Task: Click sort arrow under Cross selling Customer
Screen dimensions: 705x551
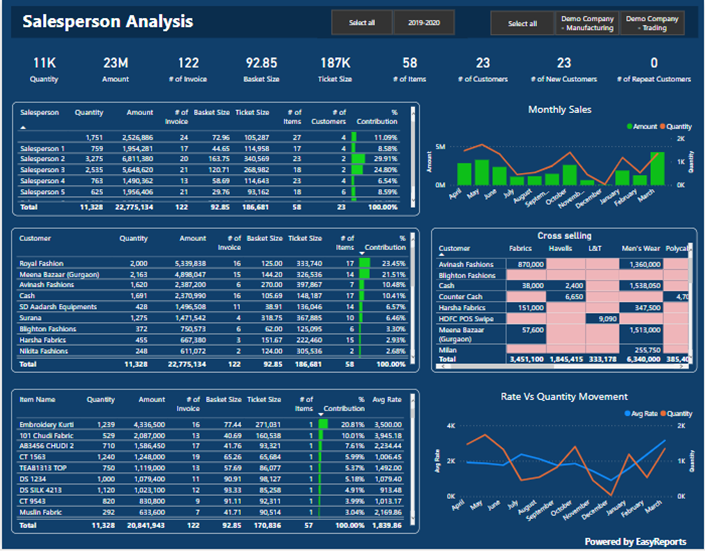Action: point(441,255)
